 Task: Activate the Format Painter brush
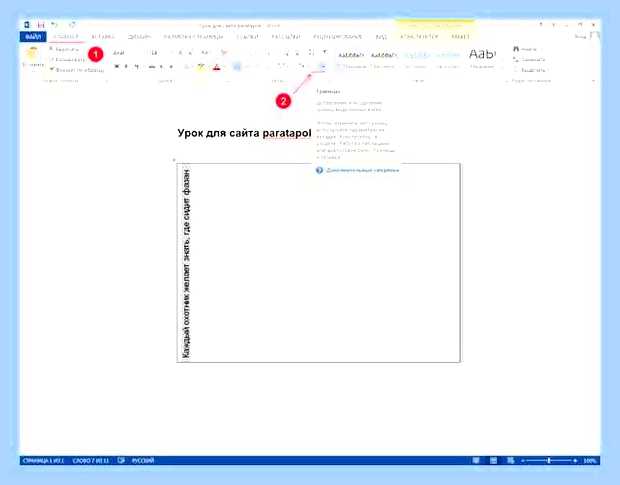[77, 70]
